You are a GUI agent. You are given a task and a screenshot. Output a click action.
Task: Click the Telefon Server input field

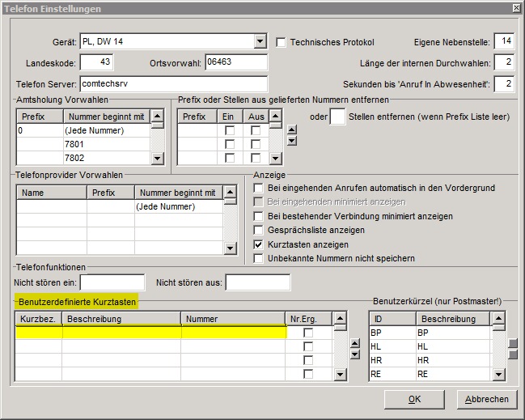[172, 84]
